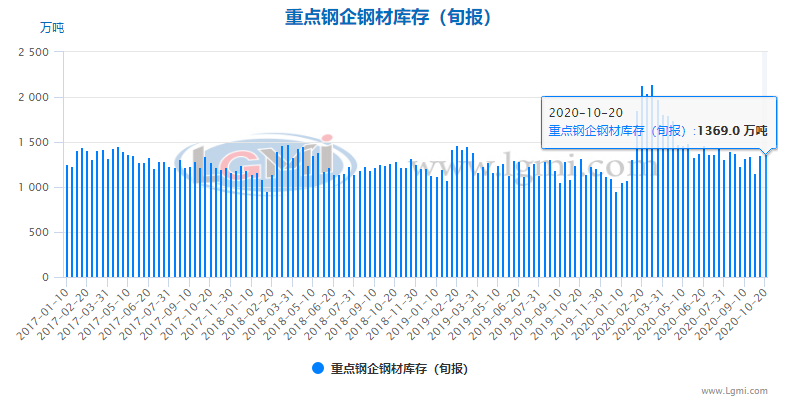This screenshot has width=791, height=400.
Task: Click the chart title 重点钢企钢材库存（旬报）
Action: tap(388, 17)
